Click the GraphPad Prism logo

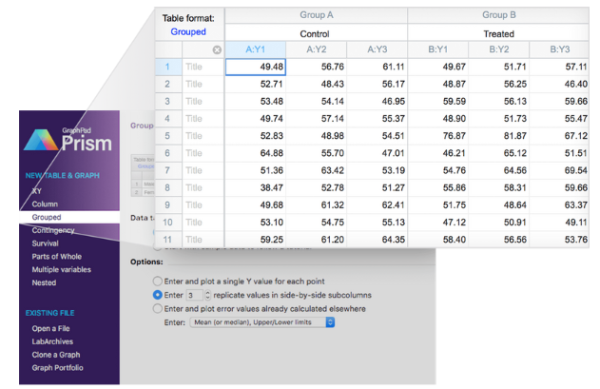68,140
